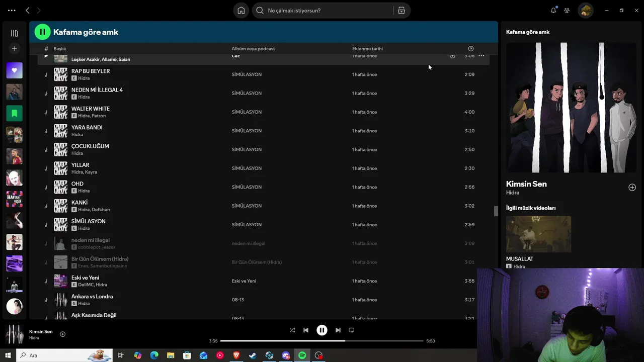Image resolution: width=644 pixels, height=362 pixels.
Task: Click the Windows taskbar search box Ara
Action: [x=64, y=355]
